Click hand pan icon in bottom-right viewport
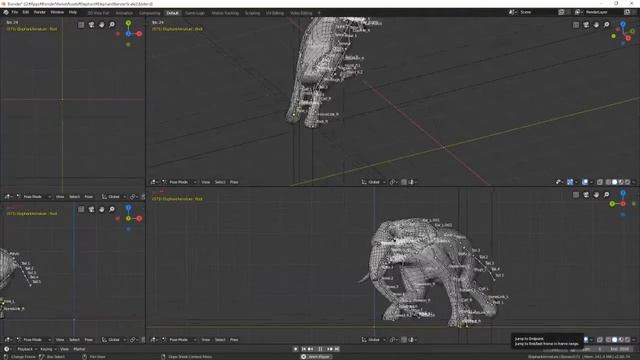This screenshot has height=360, width=640. (596, 195)
